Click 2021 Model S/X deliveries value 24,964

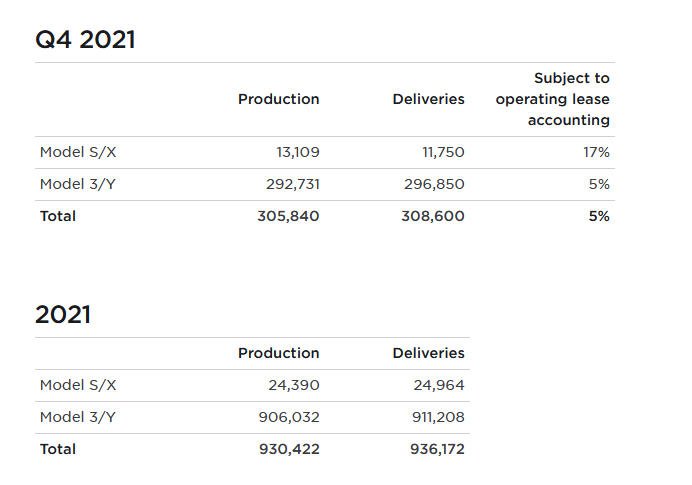[x=439, y=385]
